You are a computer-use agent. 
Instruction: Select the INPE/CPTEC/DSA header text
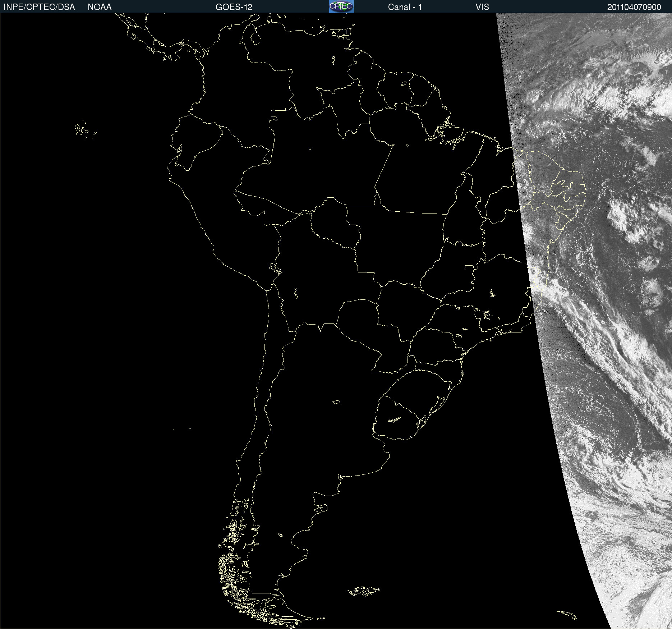39,7
